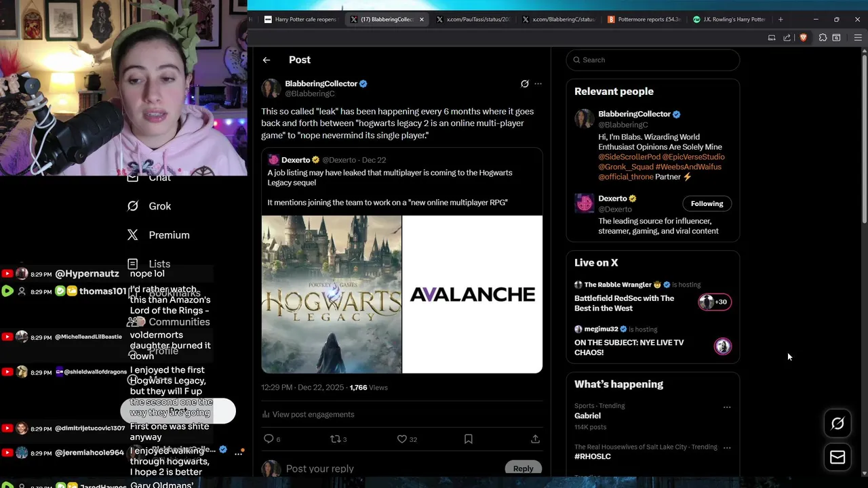This screenshot has height=488, width=868.
Task: Open the @official_throne mention link
Action: 625,176
